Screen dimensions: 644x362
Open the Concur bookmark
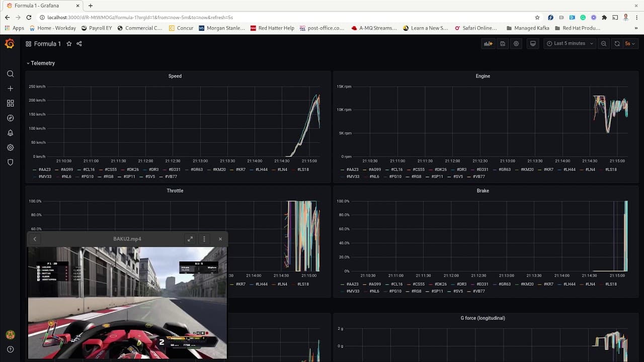pyautogui.click(x=181, y=28)
